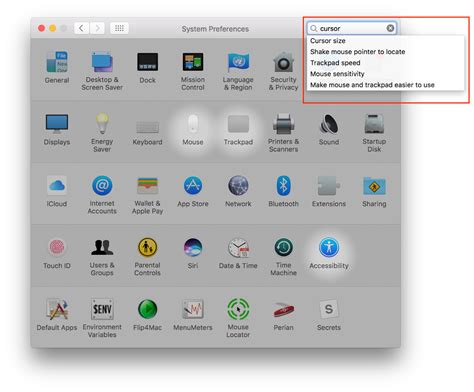Close the System Preferences window
Image resolution: width=474 pixels, height=392 pixels.
click(x=41, y=28)
